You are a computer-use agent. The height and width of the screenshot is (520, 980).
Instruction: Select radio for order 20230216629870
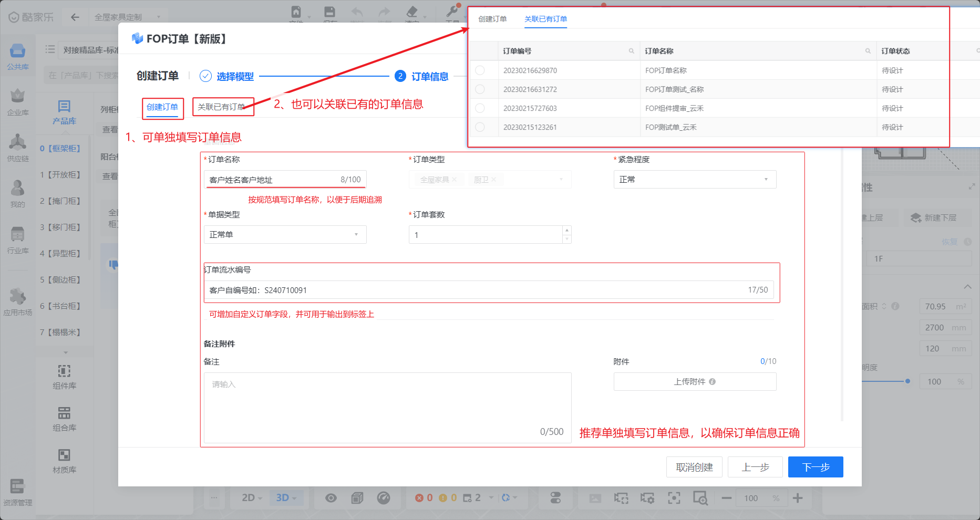[480, 70]
